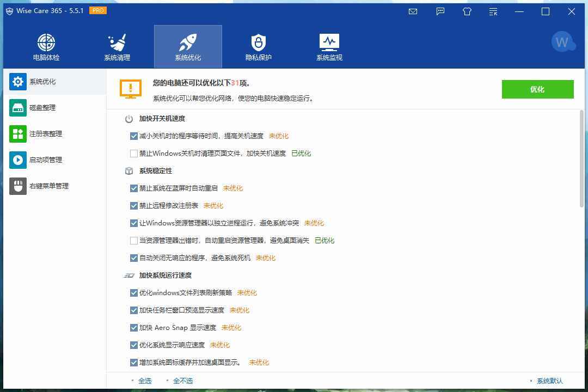Open the main menu list icon

493,11
